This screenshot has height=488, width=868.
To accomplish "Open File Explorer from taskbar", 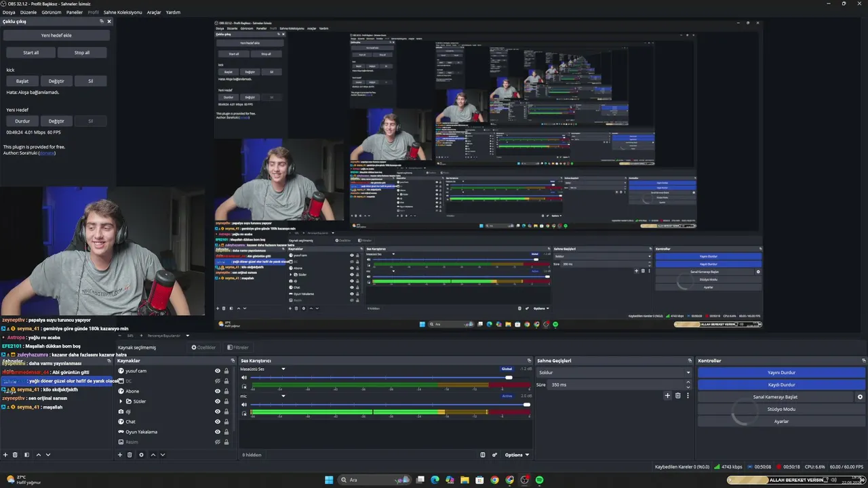I will point(465,480).
